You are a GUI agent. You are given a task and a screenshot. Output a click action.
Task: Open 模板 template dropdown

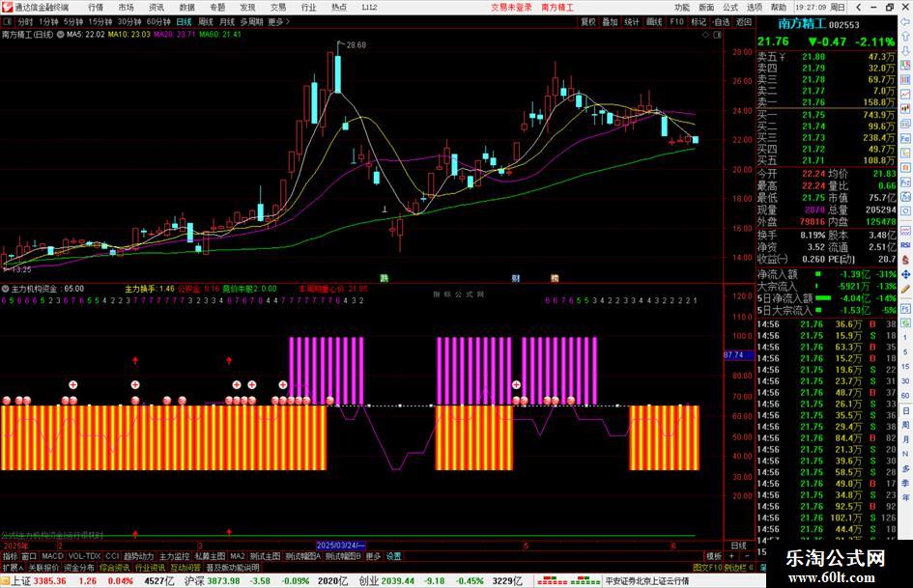[x=714, y=556]
